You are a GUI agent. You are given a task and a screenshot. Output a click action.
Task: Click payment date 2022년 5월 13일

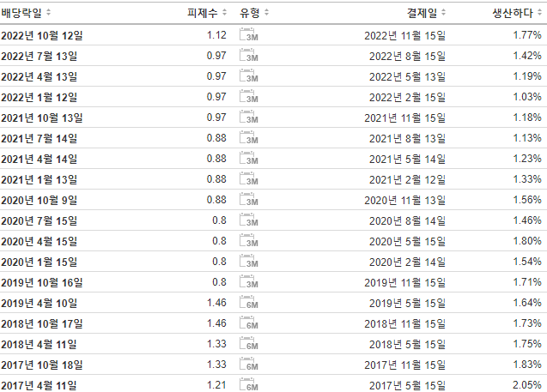(x=407, y=76)
